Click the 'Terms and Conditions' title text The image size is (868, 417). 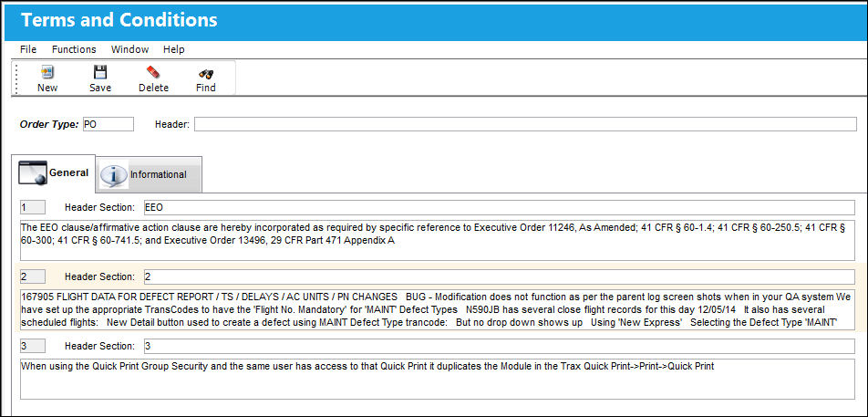[x=119, y=20]
